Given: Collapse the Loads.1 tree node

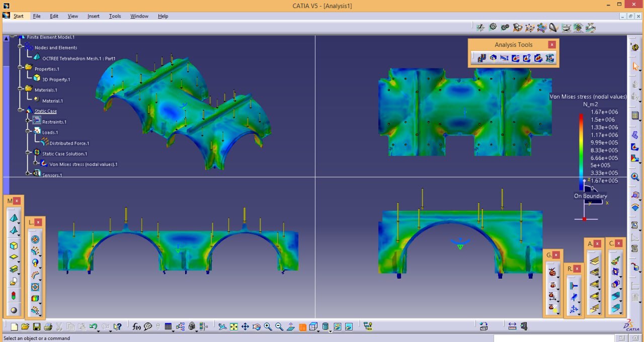Looking at the screenshot, I should tap(28, 132).
